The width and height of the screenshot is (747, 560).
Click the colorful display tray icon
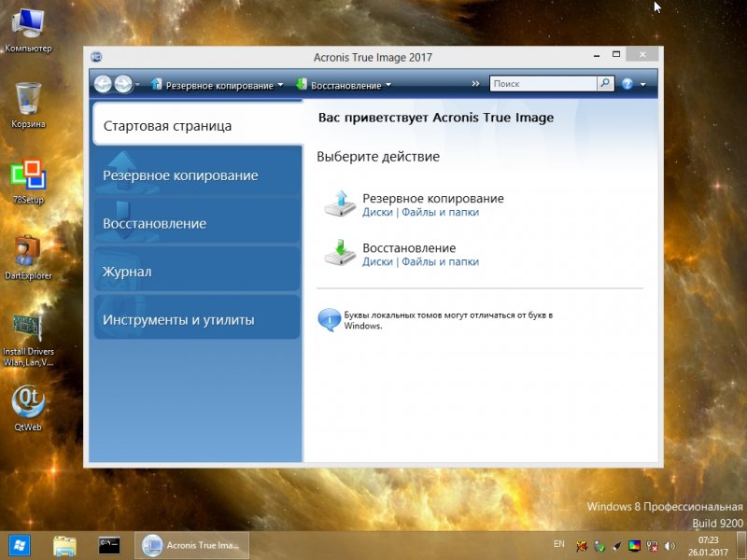634,546
